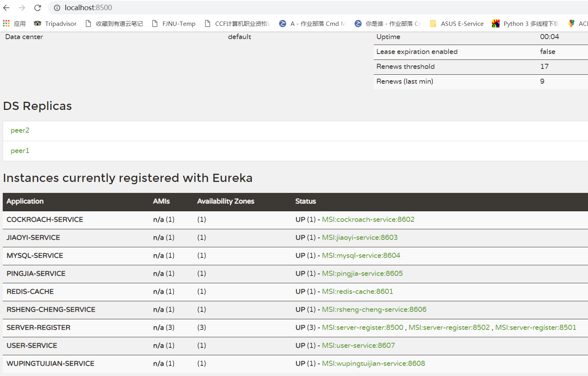This screenshot has width=588, height=376.
Task: Open MSI:redis-cache:8601 instance link
Action: coord(357,291)
